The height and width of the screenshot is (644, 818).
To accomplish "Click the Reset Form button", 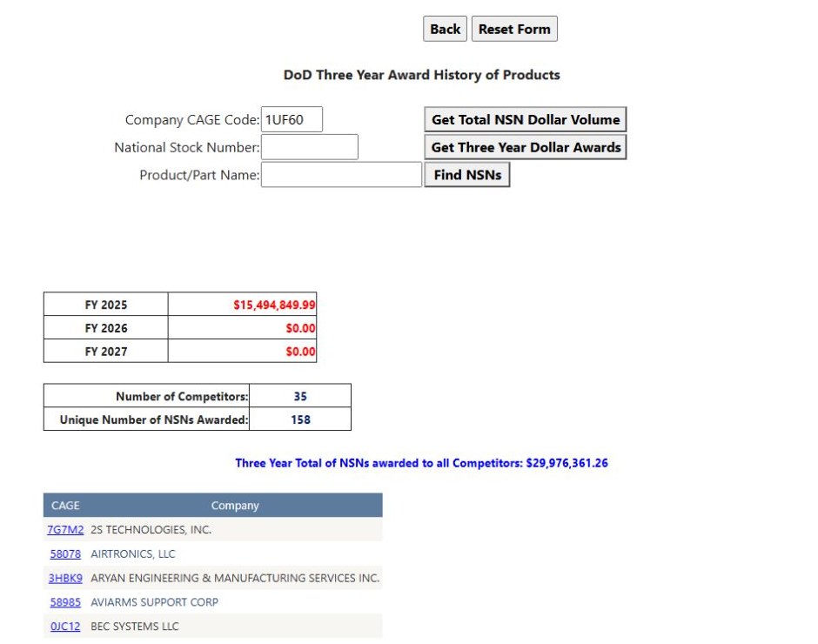I will point(514,29).
